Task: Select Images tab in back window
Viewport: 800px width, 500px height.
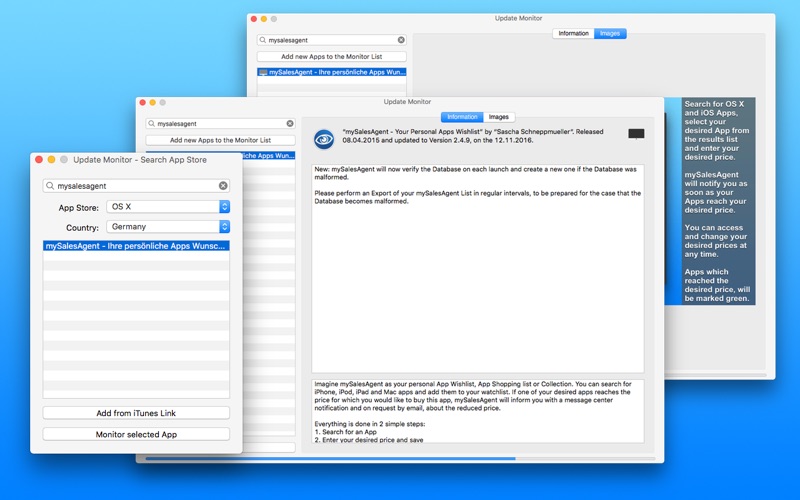Action: coord(610,33)
